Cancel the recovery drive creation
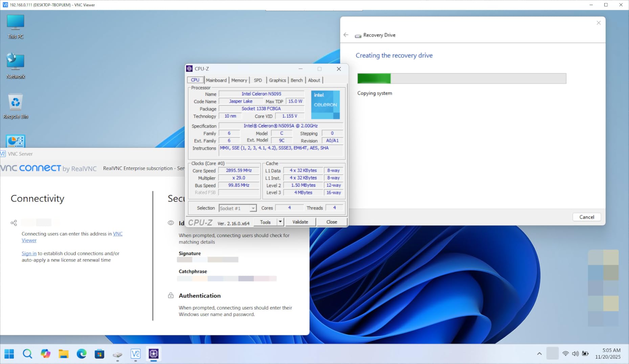The image size is (629, 364). coord(586,217)
